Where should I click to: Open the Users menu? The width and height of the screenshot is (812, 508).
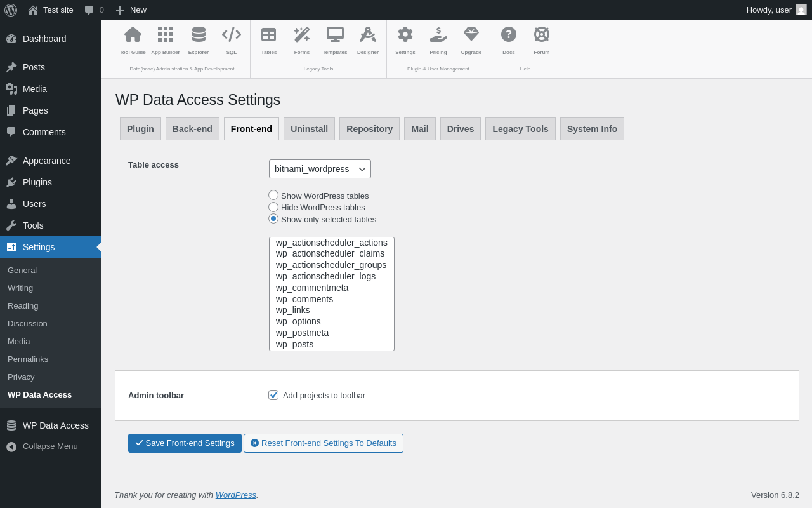[51, 204]
